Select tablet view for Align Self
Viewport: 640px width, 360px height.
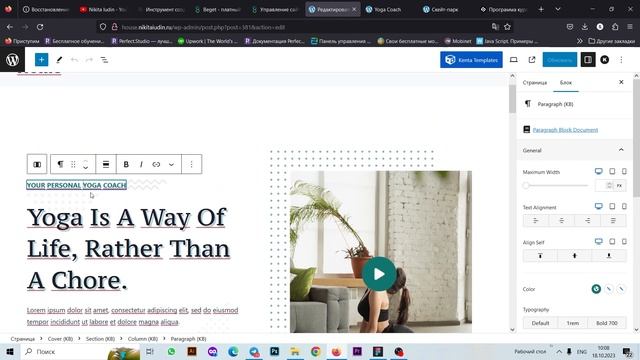[x=612, y=242]
